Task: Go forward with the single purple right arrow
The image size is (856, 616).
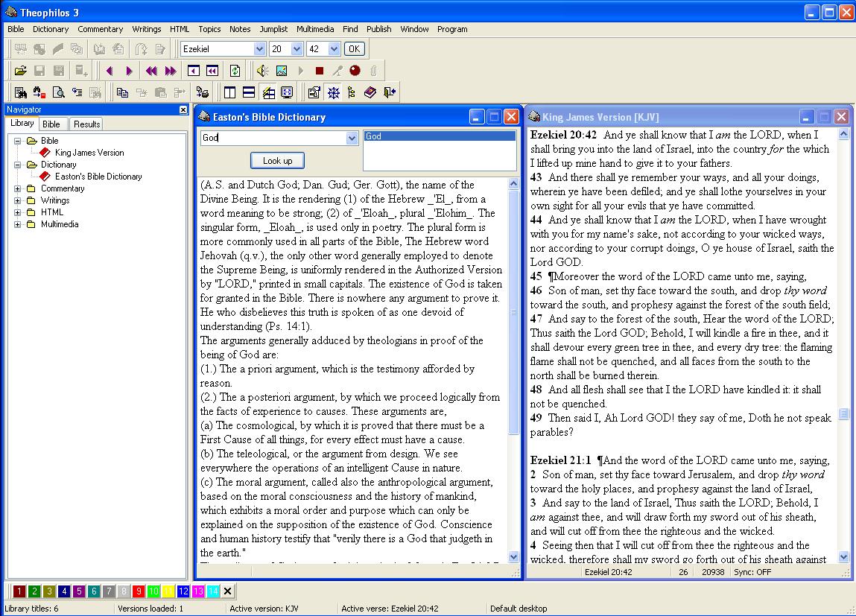Action: 129,70
